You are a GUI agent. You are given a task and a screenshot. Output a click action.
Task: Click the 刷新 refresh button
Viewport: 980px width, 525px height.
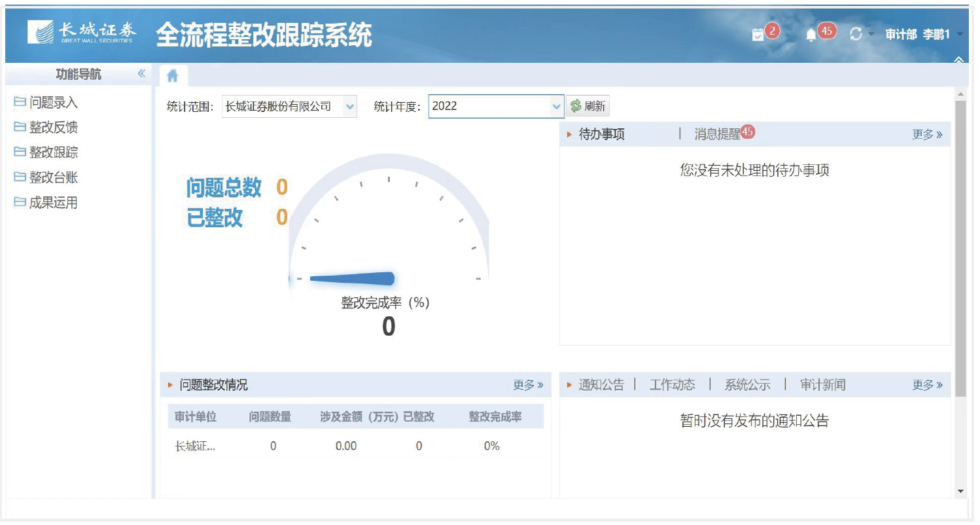click(x=587, y=106)
